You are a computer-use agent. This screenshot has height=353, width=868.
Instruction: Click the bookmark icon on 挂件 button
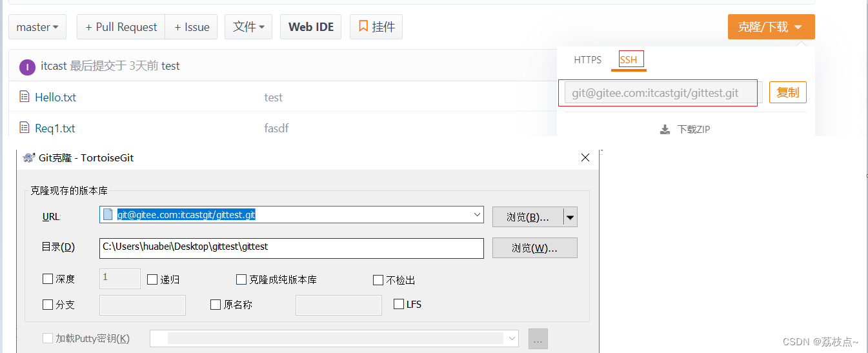363,26
